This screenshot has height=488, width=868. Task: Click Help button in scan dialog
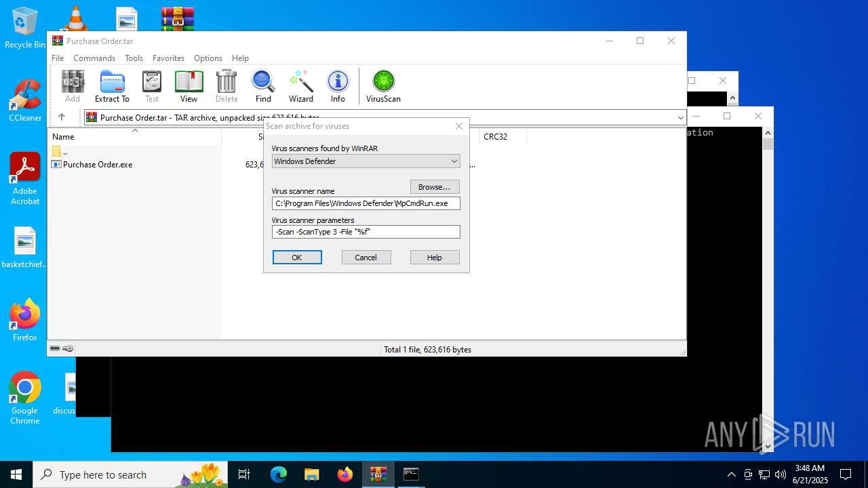435,258
